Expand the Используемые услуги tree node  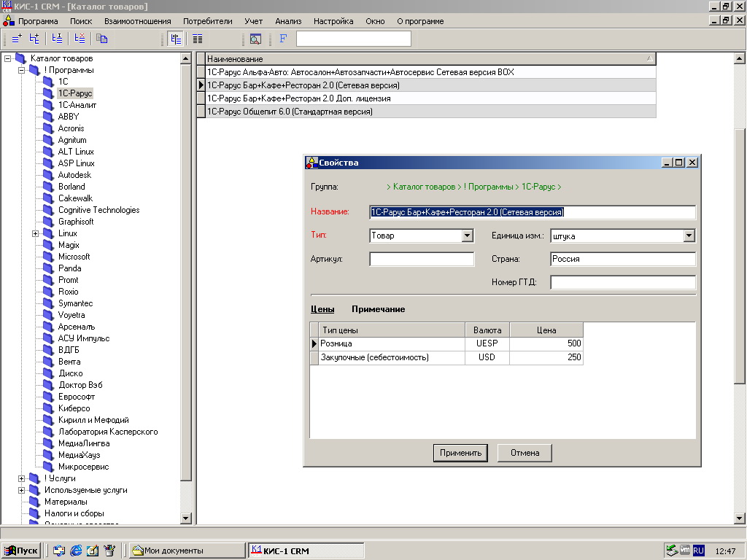click(21, 490)
